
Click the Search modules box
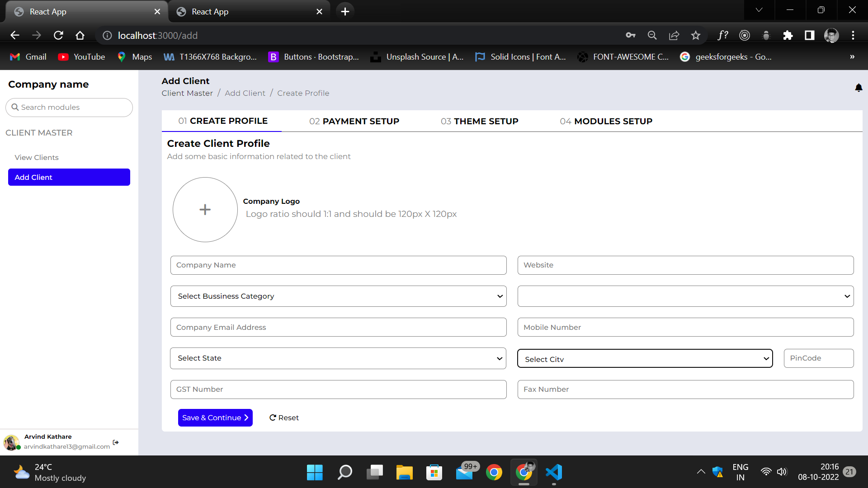point(69,108)
